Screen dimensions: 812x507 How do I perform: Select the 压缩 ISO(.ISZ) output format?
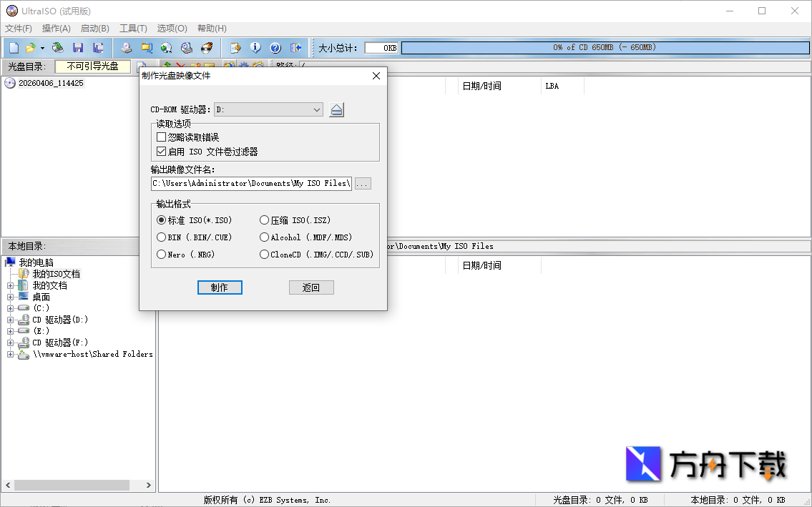tap(264, 220)
